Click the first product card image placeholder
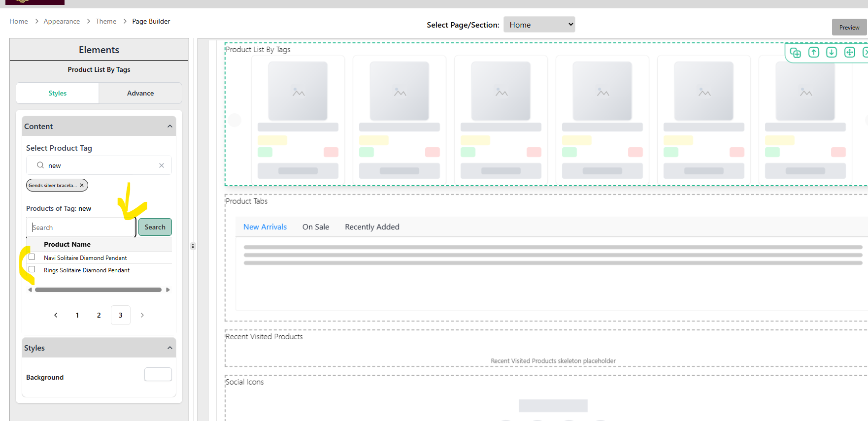The image size is (868, 421). point(298,91)
